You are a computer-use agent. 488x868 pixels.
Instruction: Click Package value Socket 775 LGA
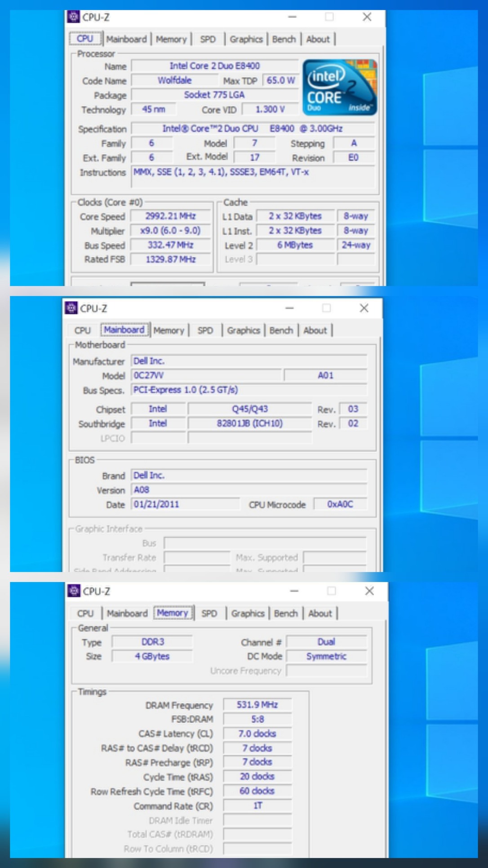click(x=215, y=95)
